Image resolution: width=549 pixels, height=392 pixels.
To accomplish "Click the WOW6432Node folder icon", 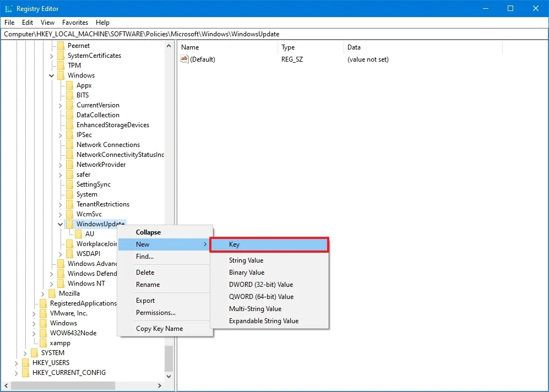I will click(x=44, y=333).
